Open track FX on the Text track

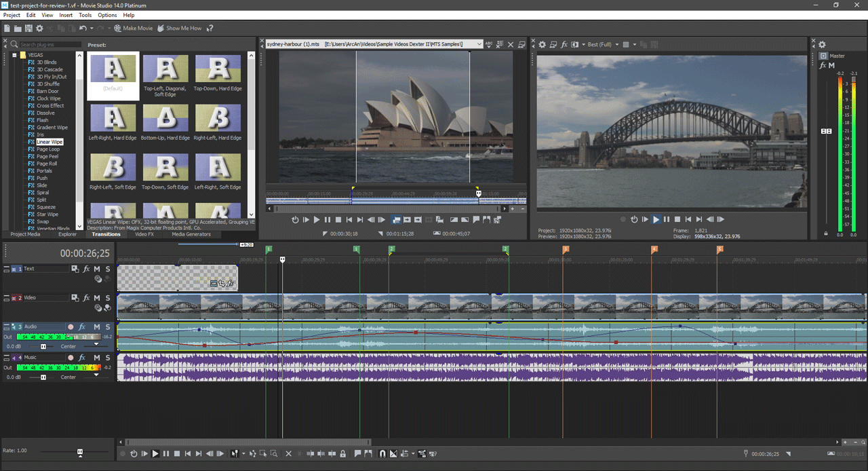[x=86, y=269]
